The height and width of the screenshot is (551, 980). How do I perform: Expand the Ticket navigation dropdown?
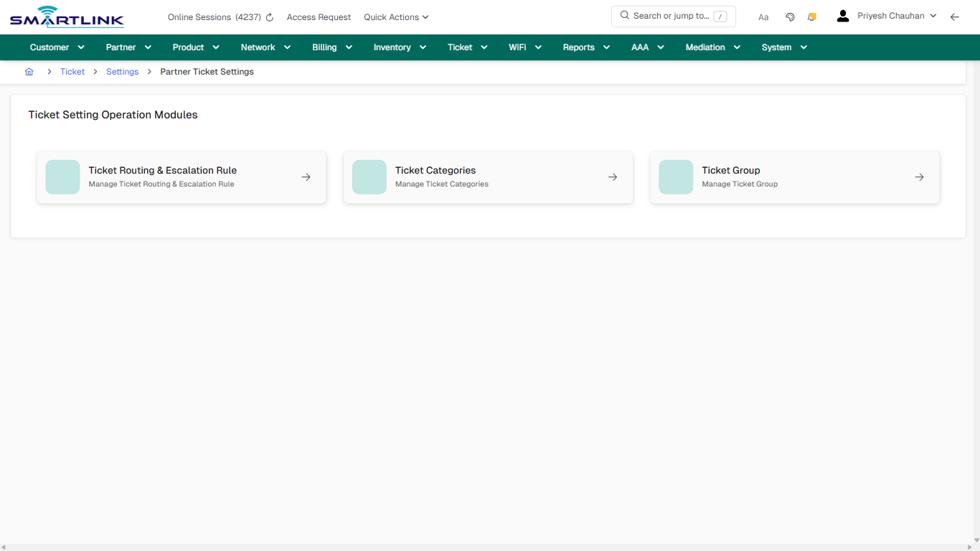[x=467, y=47]
